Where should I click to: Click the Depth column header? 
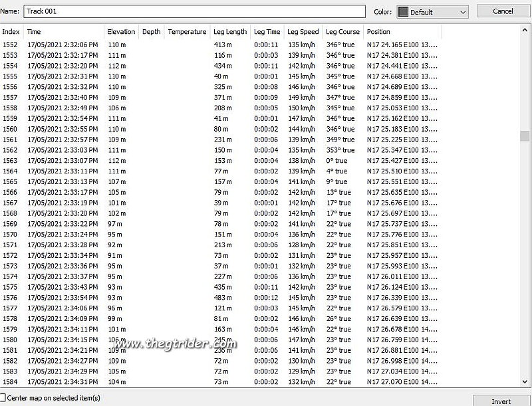click(151, 32)
